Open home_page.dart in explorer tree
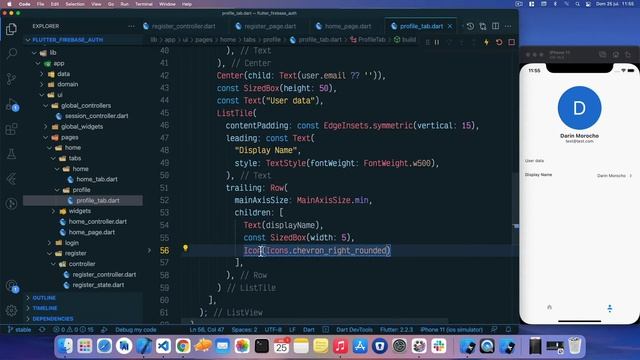 (91, 232)
